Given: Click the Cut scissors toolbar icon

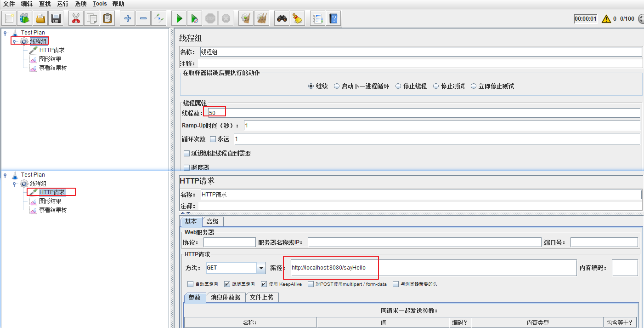Looking at the screenshot, I should coord(76,18).
